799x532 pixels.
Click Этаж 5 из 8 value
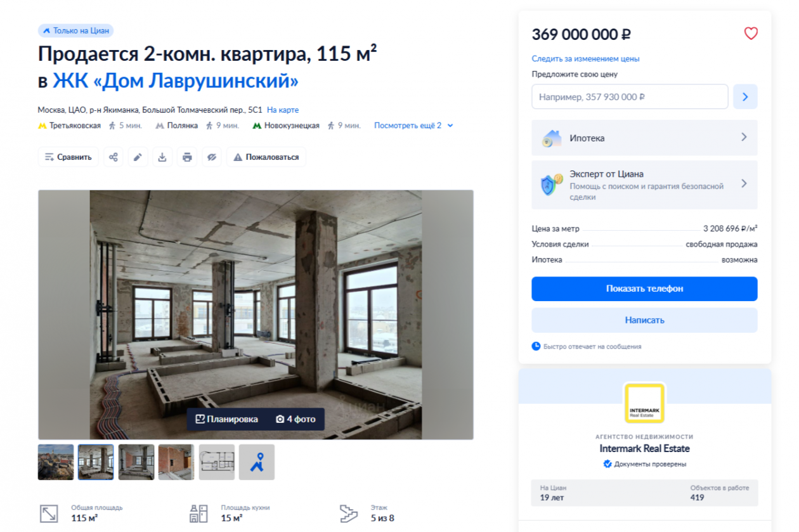(382, 518)
